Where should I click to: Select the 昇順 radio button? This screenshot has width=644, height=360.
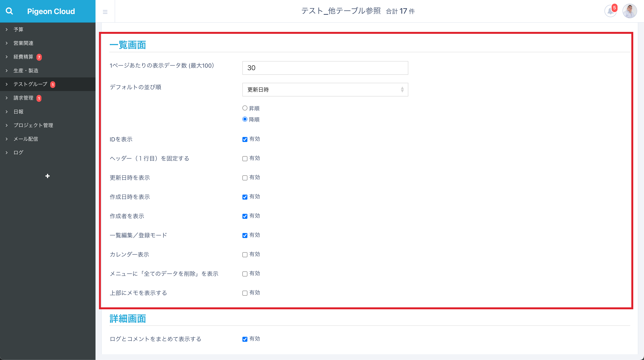coord(245,108)
